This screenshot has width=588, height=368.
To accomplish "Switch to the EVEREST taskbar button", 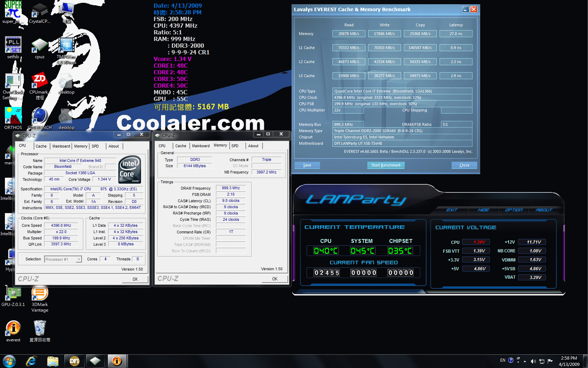I will click(x=117, y=361).
